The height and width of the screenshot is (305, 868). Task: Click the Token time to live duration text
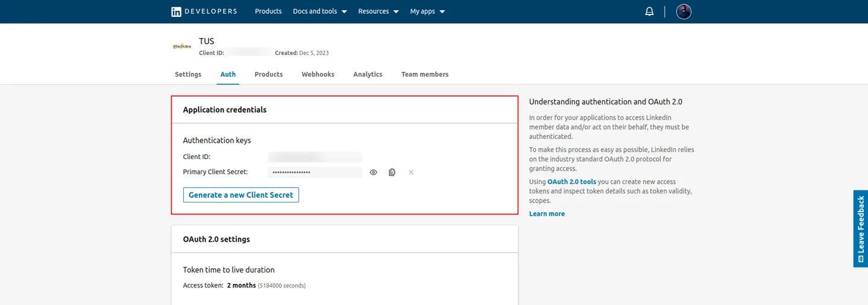pos(229,270)
